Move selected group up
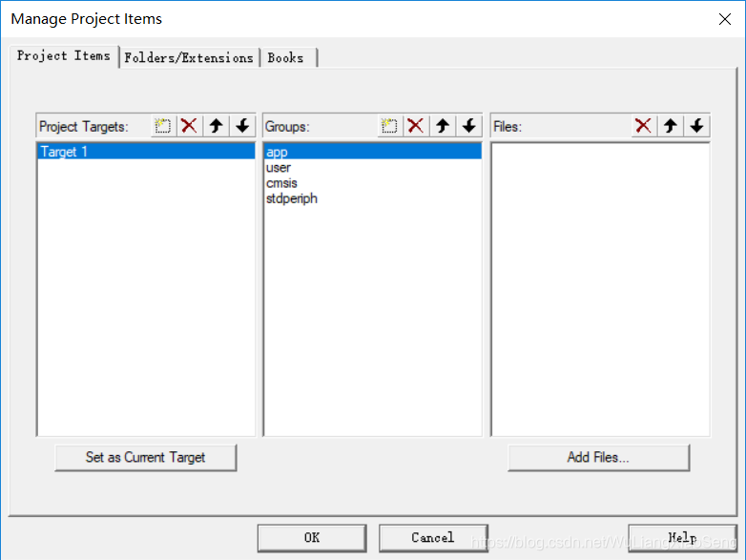Viewport: 746px width, 560px height. (x=443, y=126)
